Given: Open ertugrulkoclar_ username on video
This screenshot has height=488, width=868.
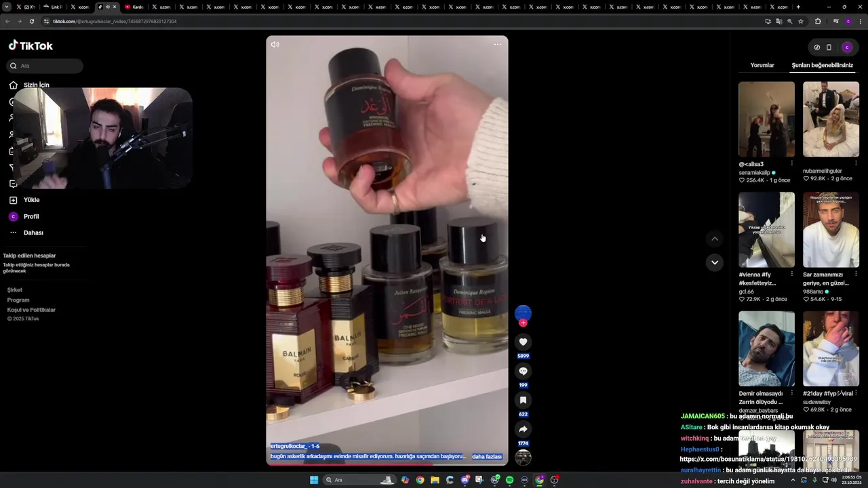Looking at the screenshot, I should (x=289, y=446).
